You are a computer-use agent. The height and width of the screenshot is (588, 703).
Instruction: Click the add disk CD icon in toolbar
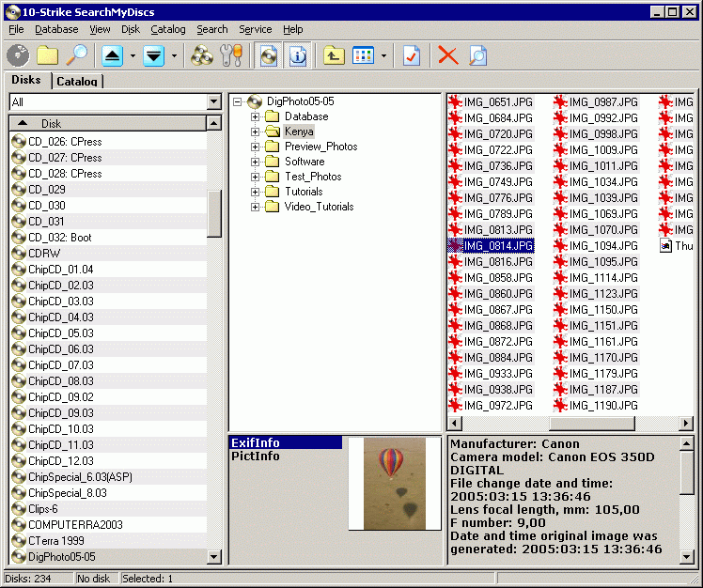pyautogui.click(x=18, y=55)
